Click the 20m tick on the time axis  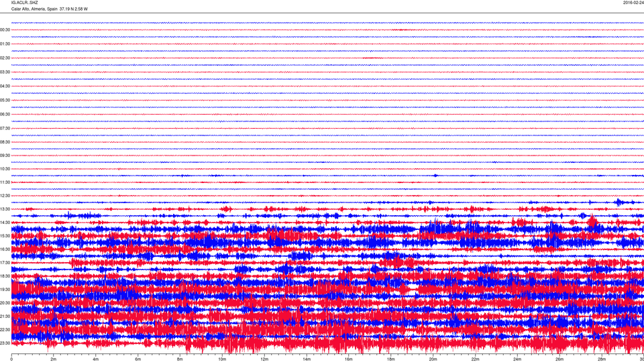click(433, 359)
